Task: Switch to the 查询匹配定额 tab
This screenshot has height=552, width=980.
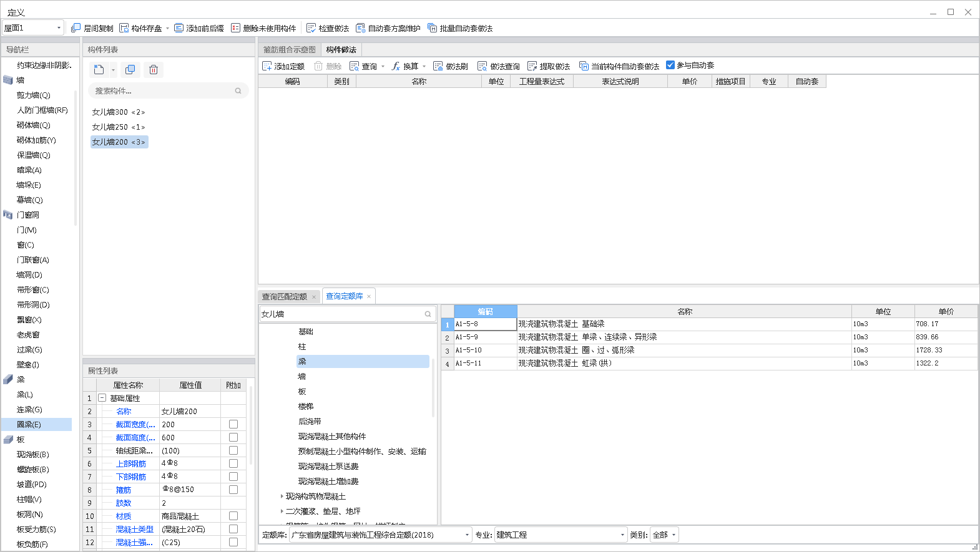Action: (x=285, y=296)
